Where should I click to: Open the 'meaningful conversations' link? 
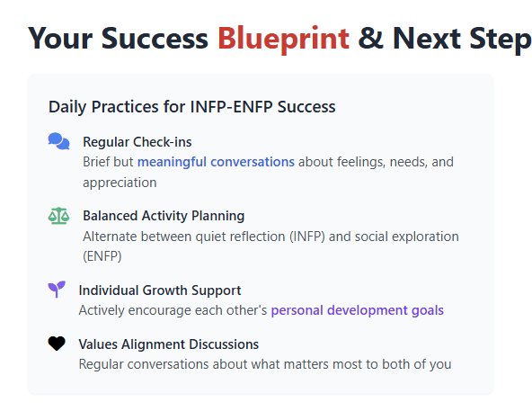coord(216,162)
